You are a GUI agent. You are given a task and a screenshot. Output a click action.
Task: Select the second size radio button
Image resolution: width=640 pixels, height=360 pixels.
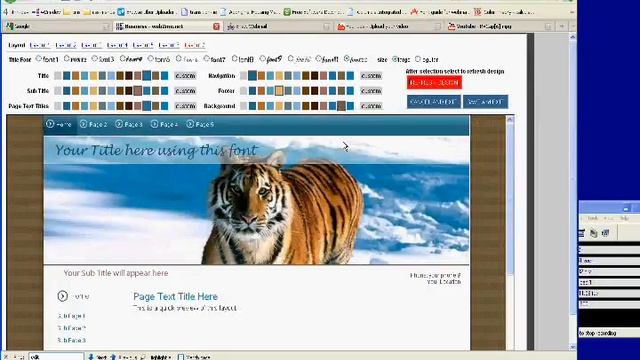(418, 59)
